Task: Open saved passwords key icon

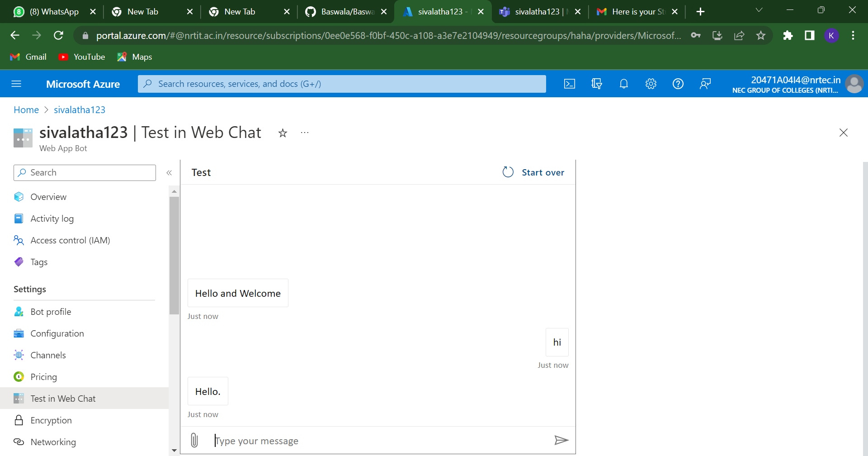Action: (696, 35)
